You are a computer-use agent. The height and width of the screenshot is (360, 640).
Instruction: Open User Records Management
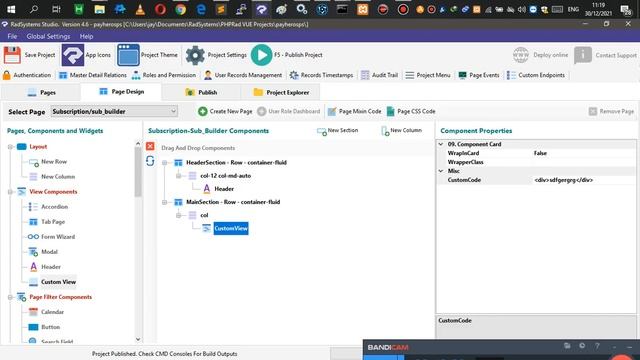point(243,75)
